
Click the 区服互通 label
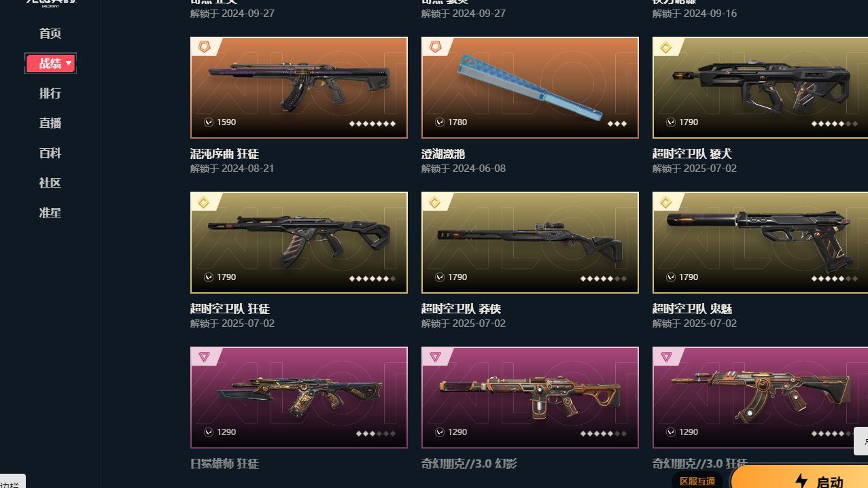pos(697,481)
